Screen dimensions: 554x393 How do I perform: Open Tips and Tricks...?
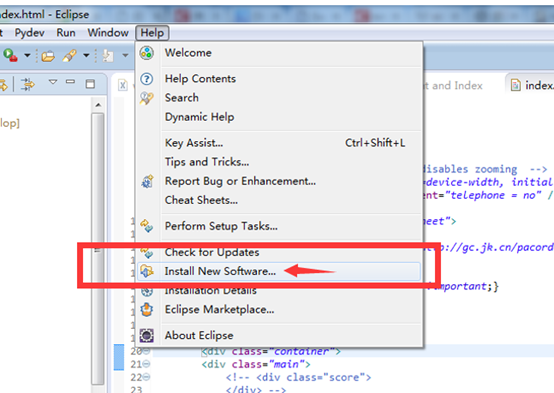coord(279,162)
